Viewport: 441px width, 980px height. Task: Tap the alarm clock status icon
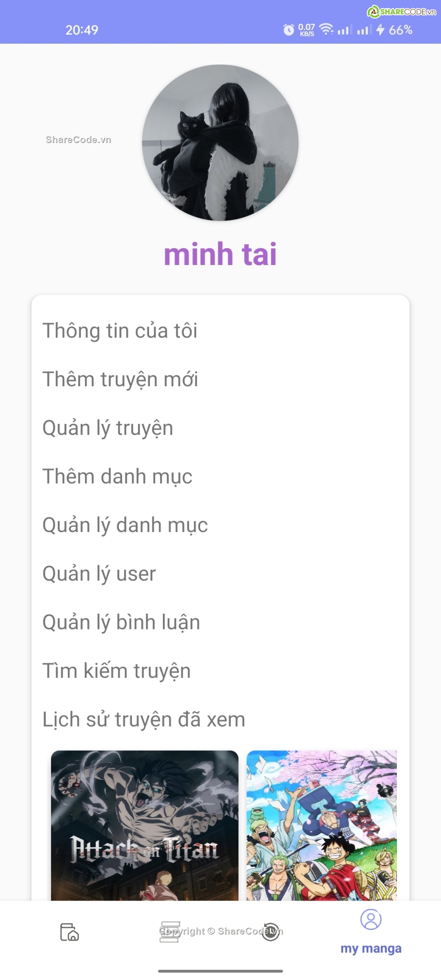[x=289, y=30]
